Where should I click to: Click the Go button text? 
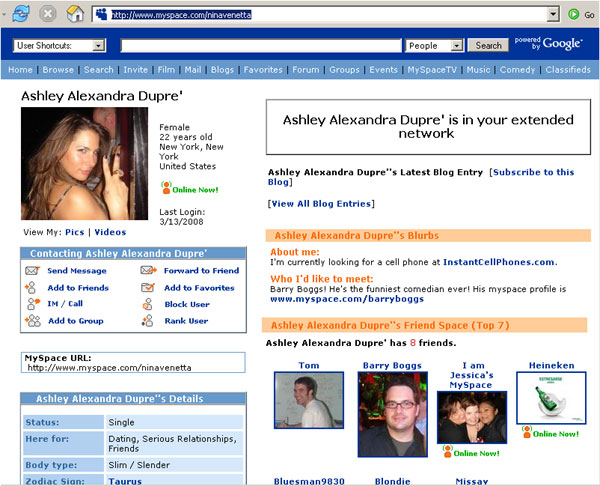point(589,15)
